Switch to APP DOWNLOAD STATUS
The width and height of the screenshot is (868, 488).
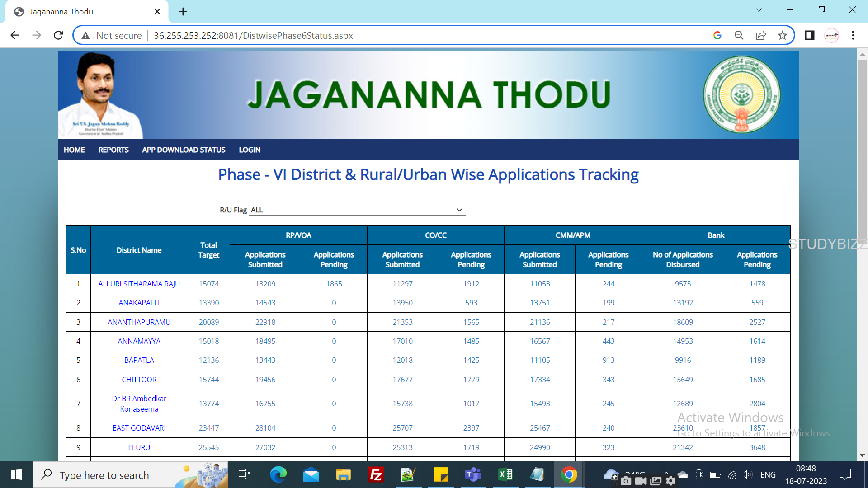coord(184,150)
